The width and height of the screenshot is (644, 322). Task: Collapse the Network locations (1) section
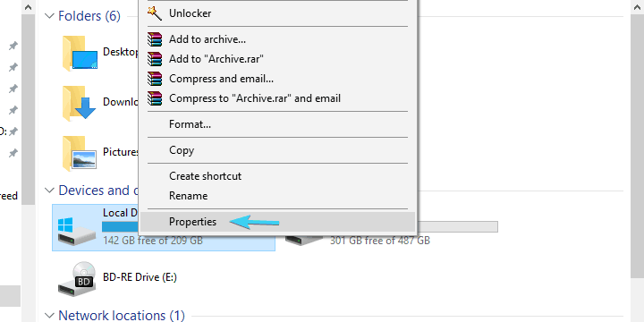click(x=49, y=316)
